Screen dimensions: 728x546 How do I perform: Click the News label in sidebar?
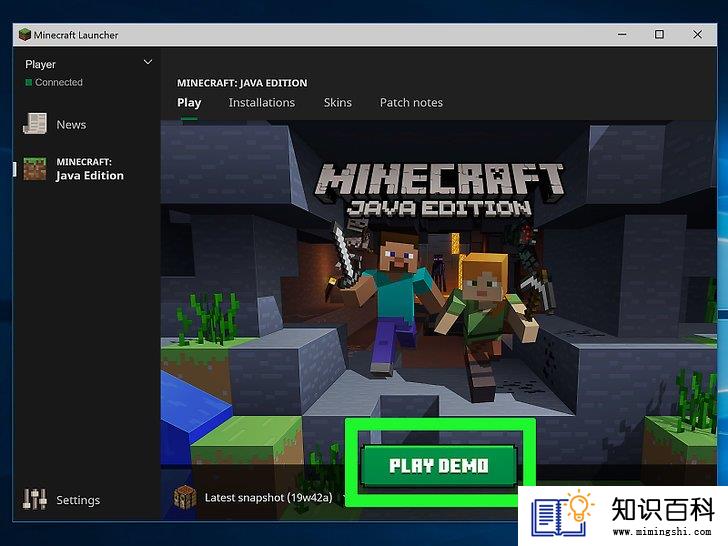click(71, 124)
